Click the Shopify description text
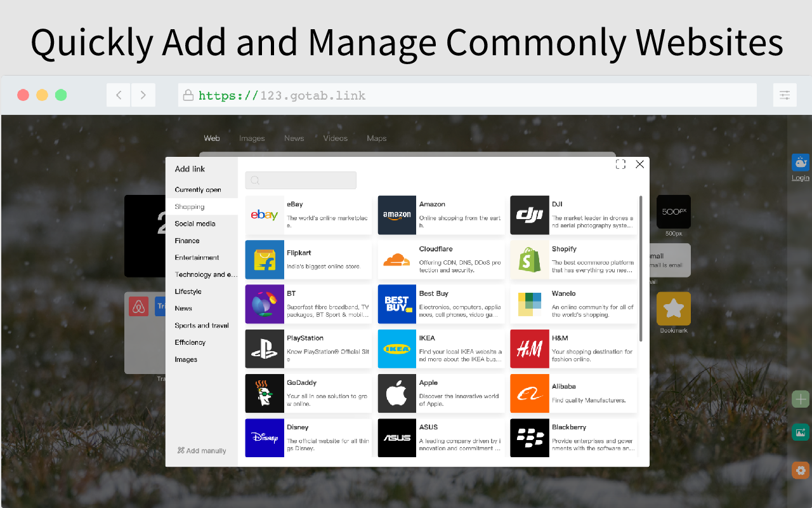Viewport: 812px width, 508px height. pyautogui.click(x=593, y=266)
